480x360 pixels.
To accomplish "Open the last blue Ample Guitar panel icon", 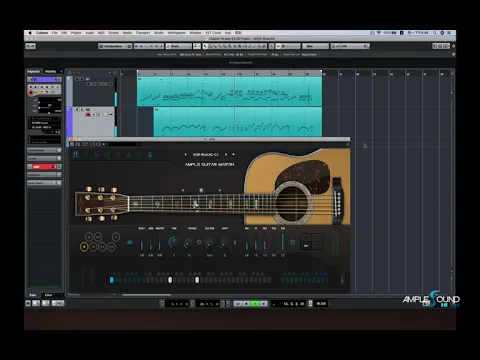I will click(150, 155).
